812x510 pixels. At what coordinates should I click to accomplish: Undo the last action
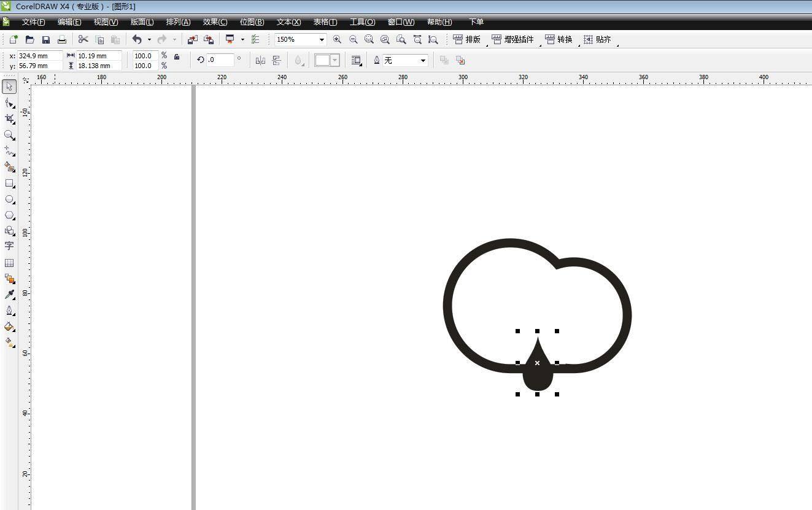(137, 39)
